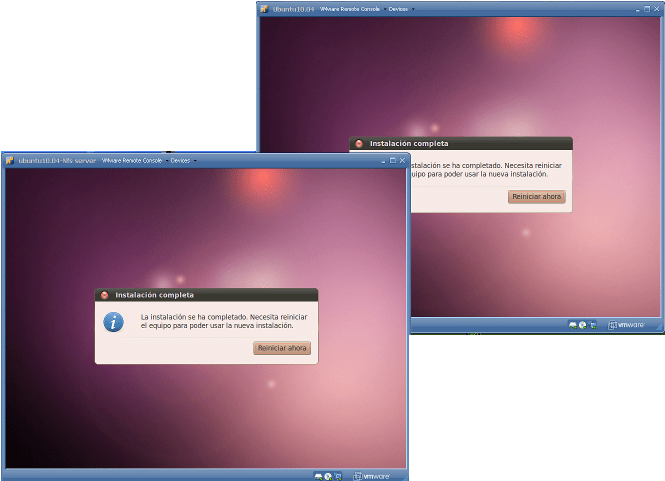Click the resize grip of the back Ubuntu10.04 window
The height and width of the screenshot is (481, 665).
tap(659, 327)
